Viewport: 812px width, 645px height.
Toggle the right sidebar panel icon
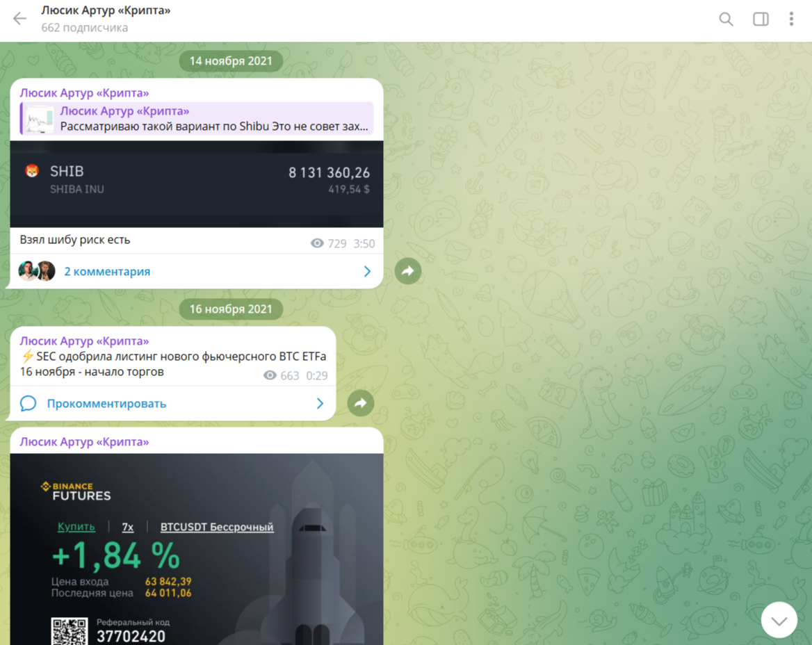pyautogui.click(x=761, y=19)
